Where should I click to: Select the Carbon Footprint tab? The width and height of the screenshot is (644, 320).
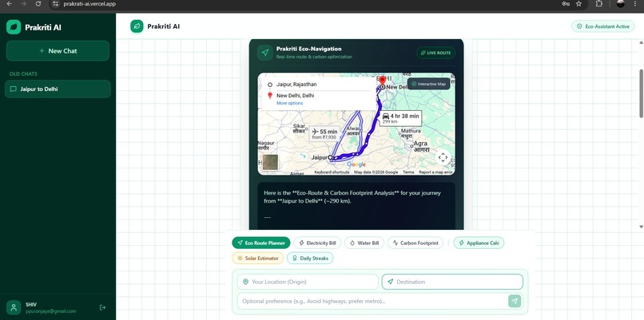[415, 243]
